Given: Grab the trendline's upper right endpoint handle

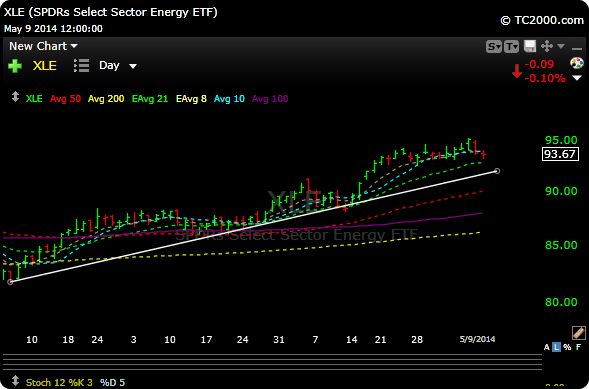Looking at the screenshot, I should coord(497,171).
